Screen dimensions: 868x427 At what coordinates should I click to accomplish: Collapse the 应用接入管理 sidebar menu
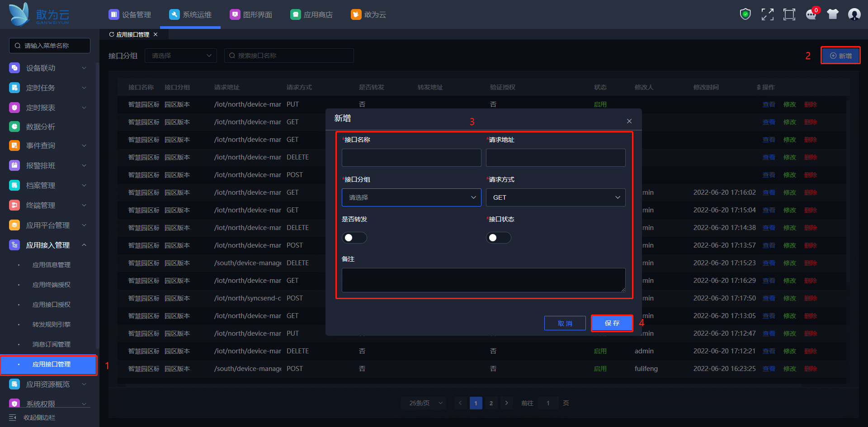(x=84, y=245)
